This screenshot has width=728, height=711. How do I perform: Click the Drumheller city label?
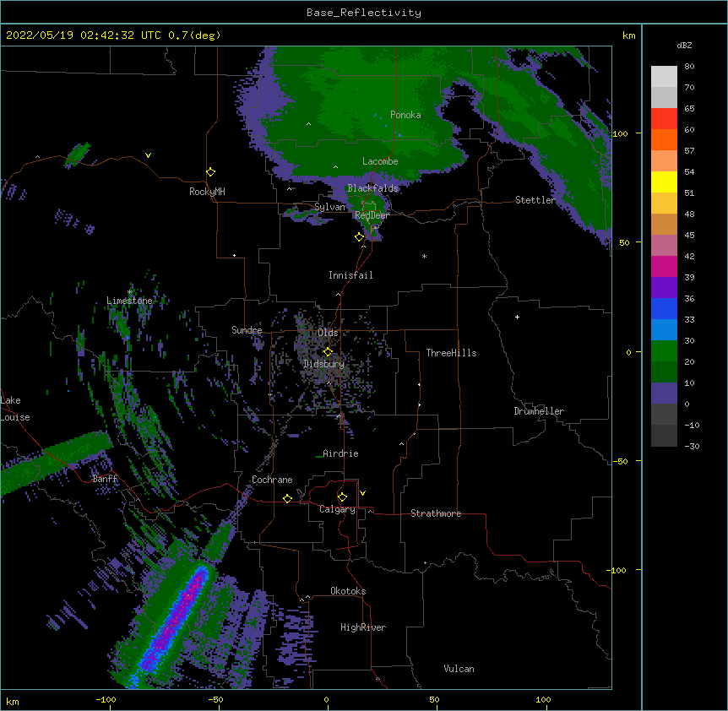pos(539,411)
